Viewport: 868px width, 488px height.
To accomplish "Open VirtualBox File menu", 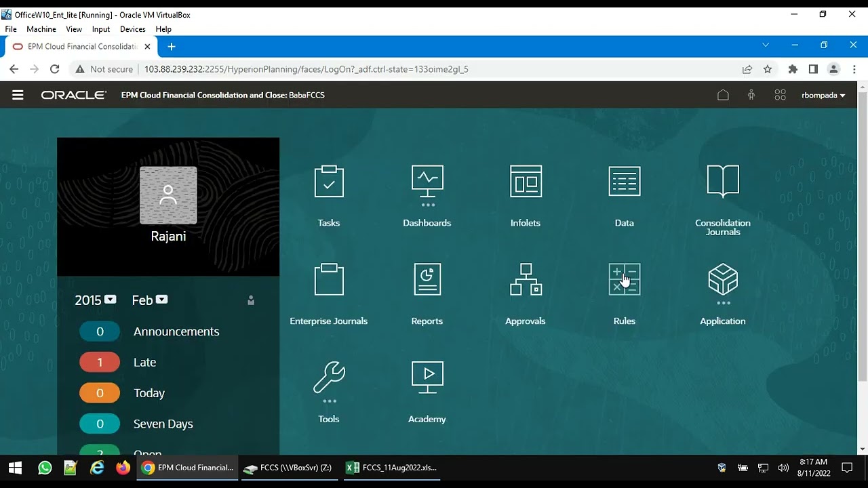I will tap(11, 29).
